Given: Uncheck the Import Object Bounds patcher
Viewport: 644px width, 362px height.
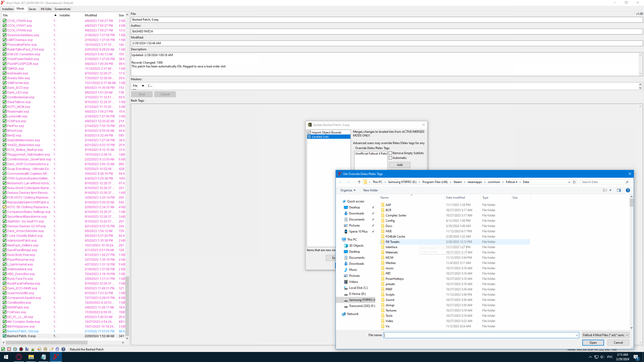Looking at the screenshot, I should click(x=309, y=132).
